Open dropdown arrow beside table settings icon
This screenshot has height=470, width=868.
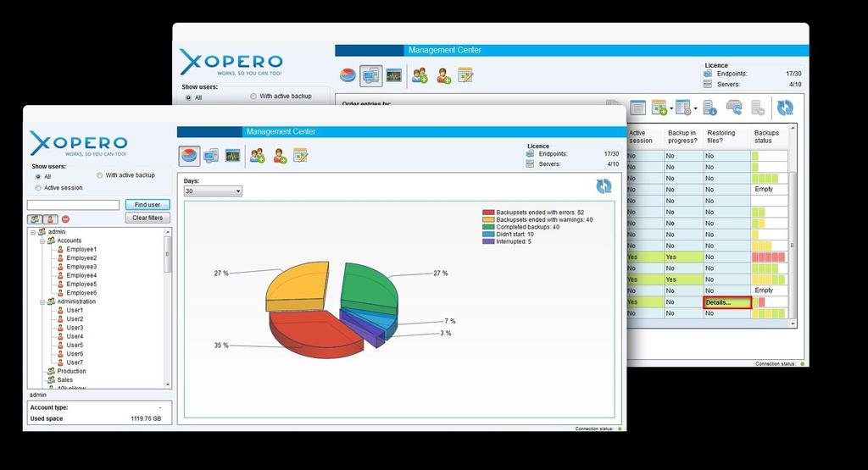(695, 108)
